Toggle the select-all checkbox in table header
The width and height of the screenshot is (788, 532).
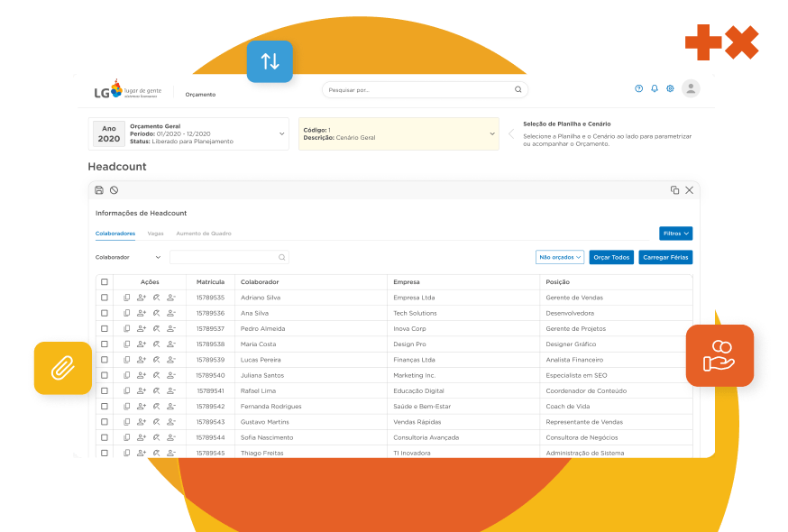105,282
